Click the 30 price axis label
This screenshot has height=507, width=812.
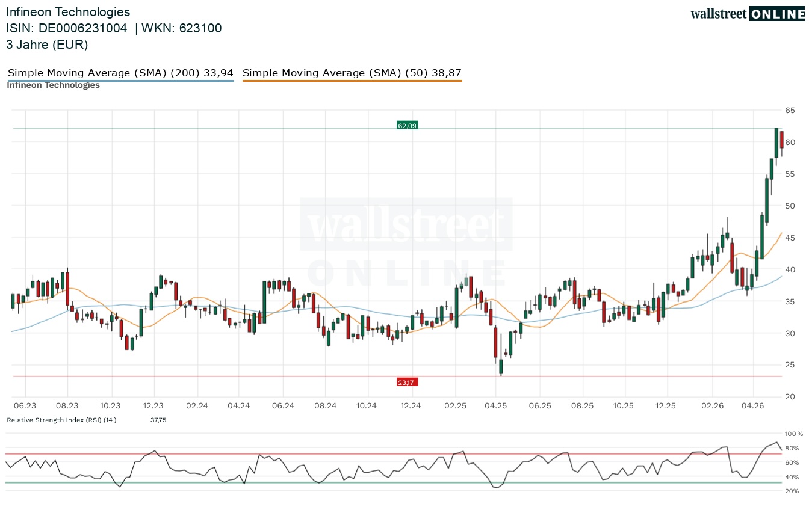click(789, 333)
